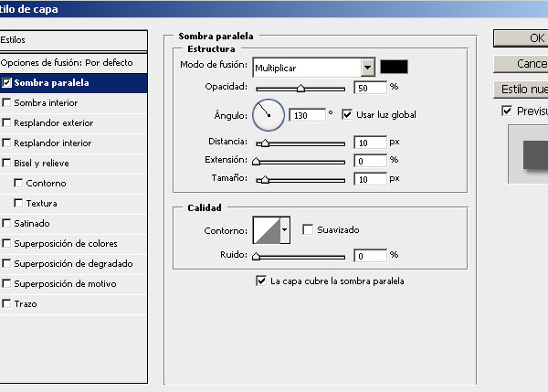This screenshot has width=548, height=392.
Task: Enable Superposición de colores checkbox
Action: [6, 243]
